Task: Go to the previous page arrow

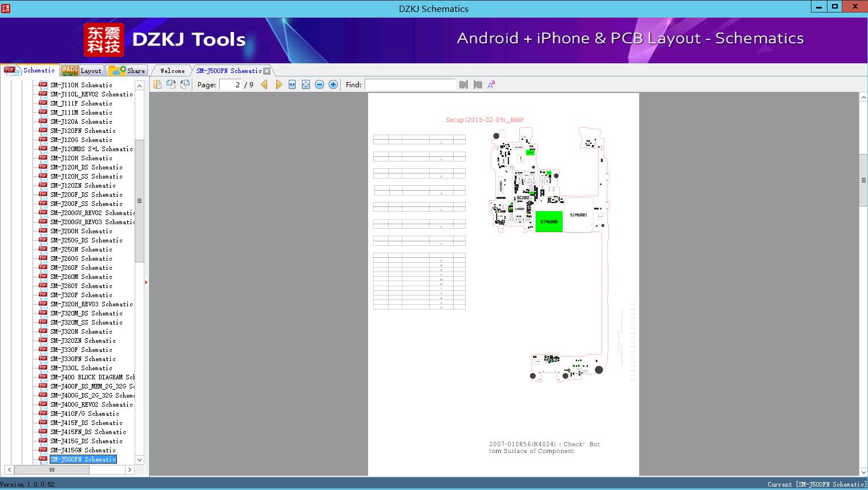Action: click(264, 84)
